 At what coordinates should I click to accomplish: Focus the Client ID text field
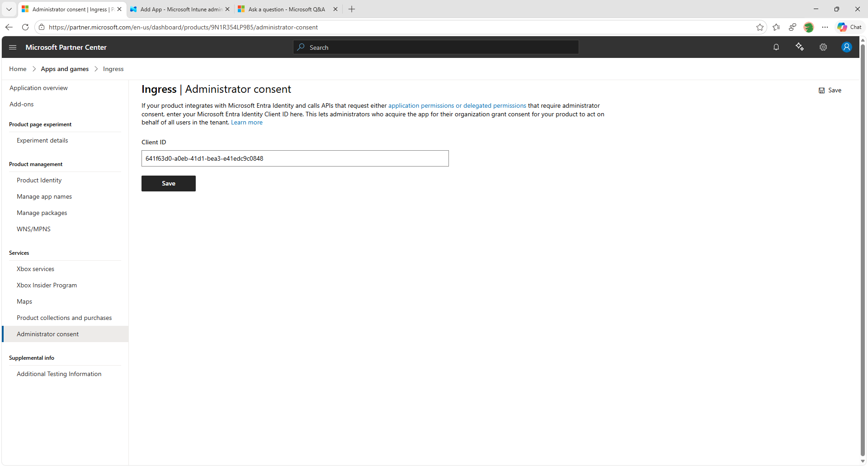coord(295,158)
